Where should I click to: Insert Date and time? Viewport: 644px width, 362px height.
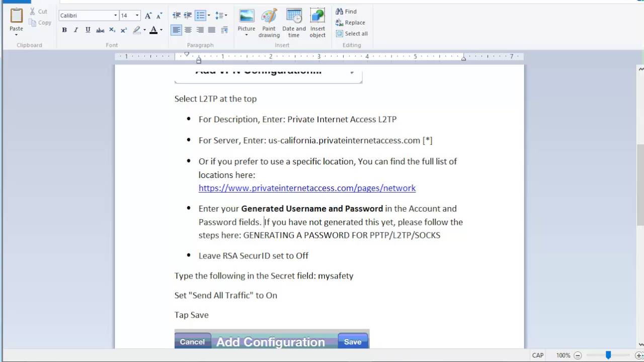click(294, 23)
